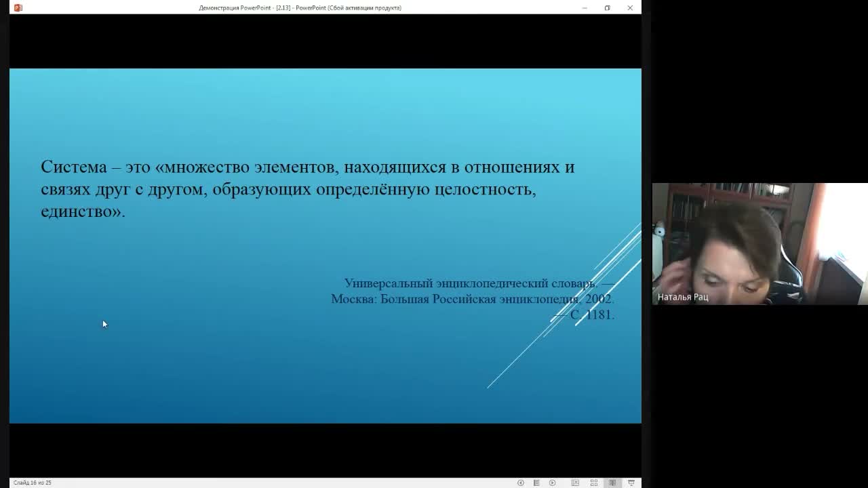Open Slide Sorter grid view
The width and height of the screenshot is (868, 488).
click(594, 483)
